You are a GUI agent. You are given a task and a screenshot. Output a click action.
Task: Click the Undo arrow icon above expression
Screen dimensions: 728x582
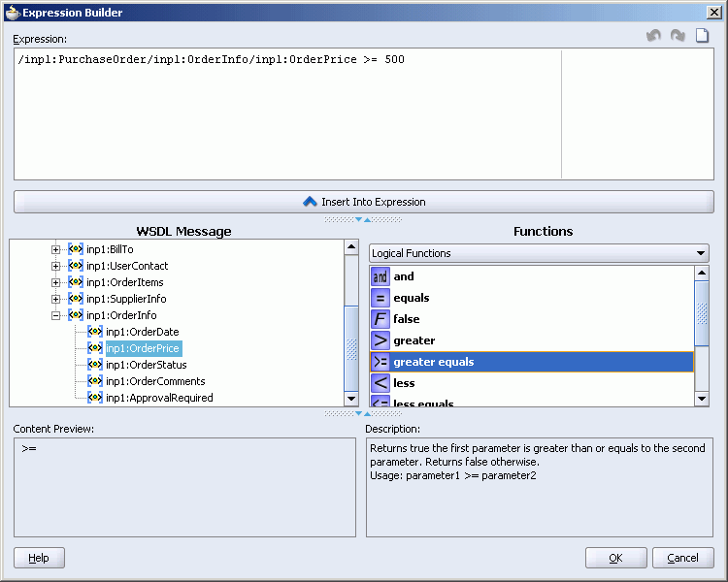[653, 35]
